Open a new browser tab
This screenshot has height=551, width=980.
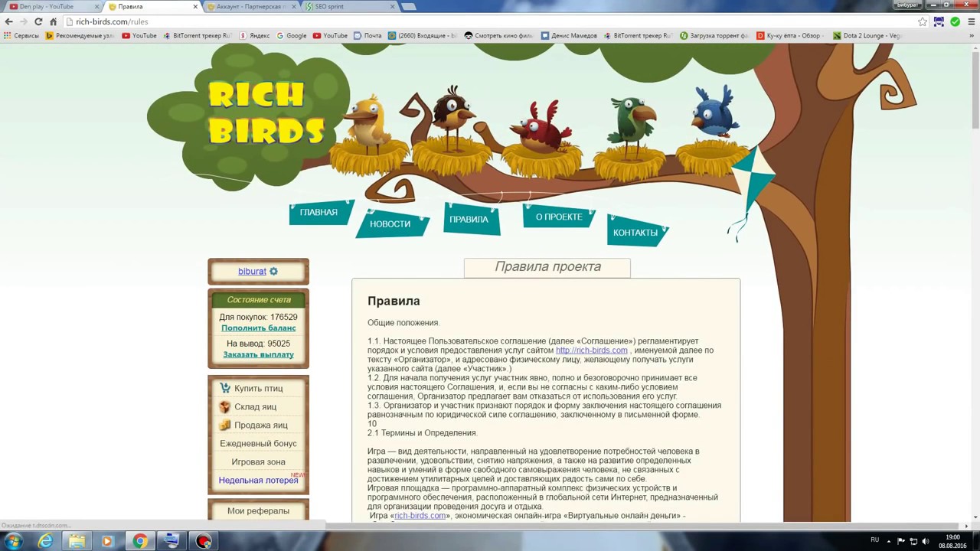(409, 6)
